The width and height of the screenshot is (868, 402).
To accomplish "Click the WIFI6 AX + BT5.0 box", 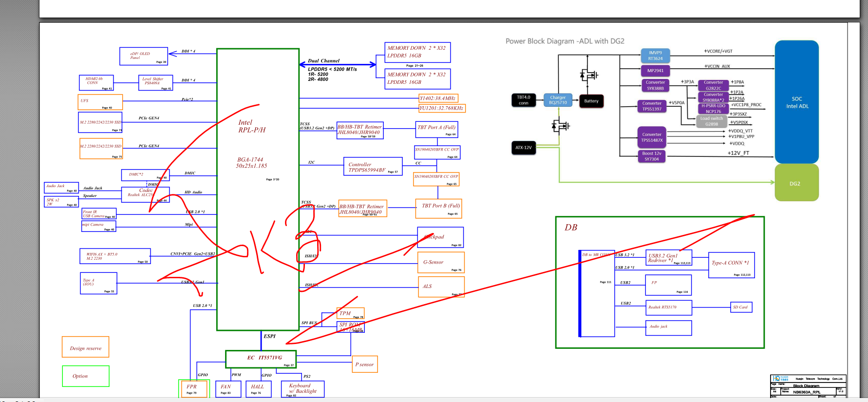I will point(115,256).
